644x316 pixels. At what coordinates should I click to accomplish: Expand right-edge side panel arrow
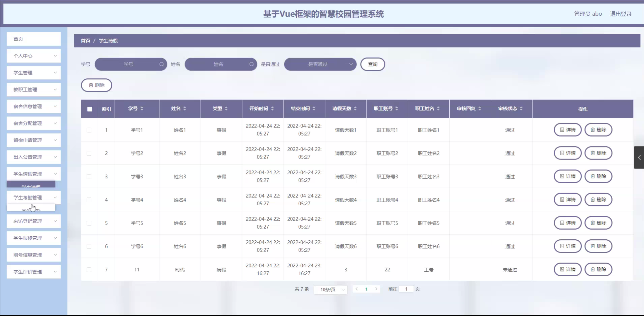coord(639,157)
